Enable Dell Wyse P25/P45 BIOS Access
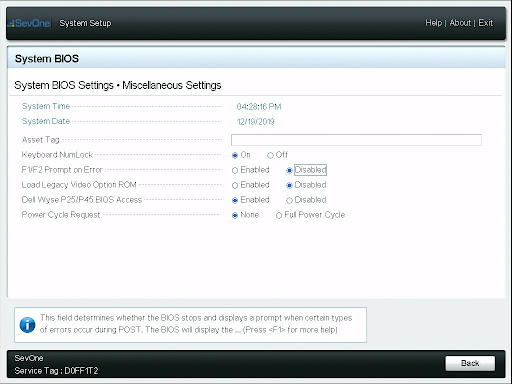Screen dimensions: 512x384 (235, 200)
